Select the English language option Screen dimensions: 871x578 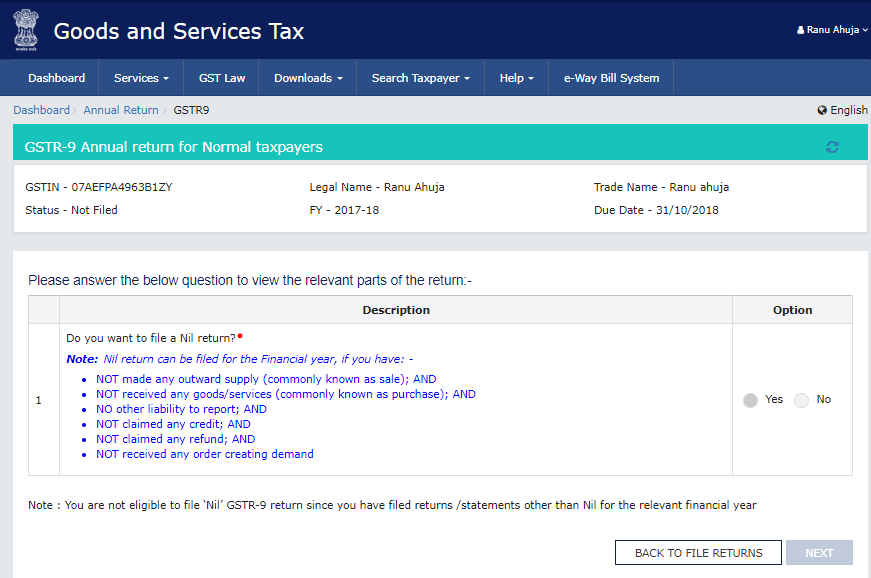pyautogui.click(x=843, y=110)
